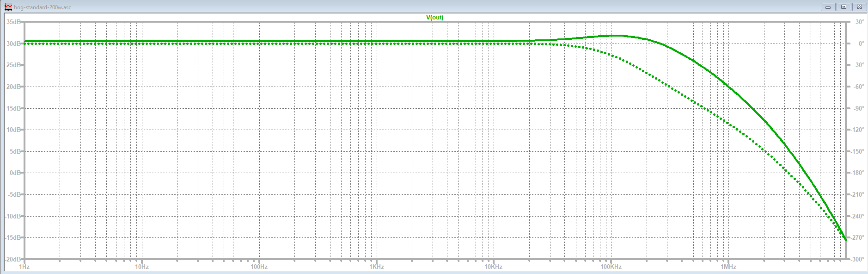The image size is (868, 274).
Task: Click the 30dB magnitude axis label
Action: click(14, 44)
